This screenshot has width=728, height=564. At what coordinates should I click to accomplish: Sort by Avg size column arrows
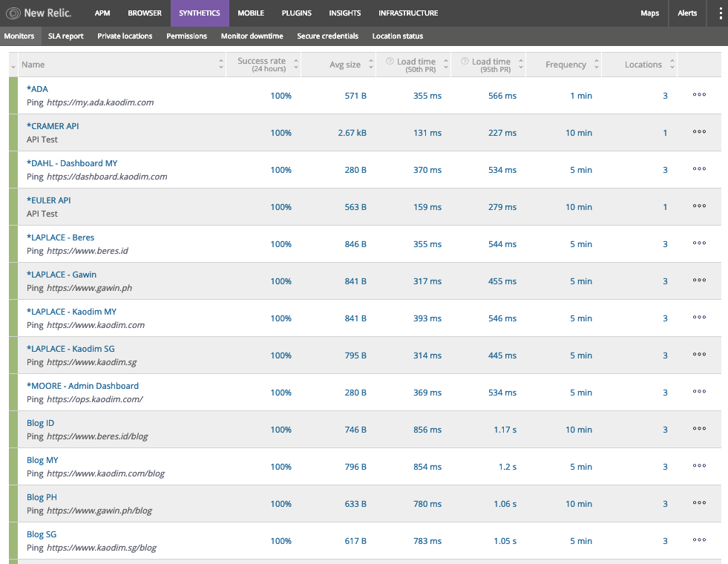click(371, 65)
